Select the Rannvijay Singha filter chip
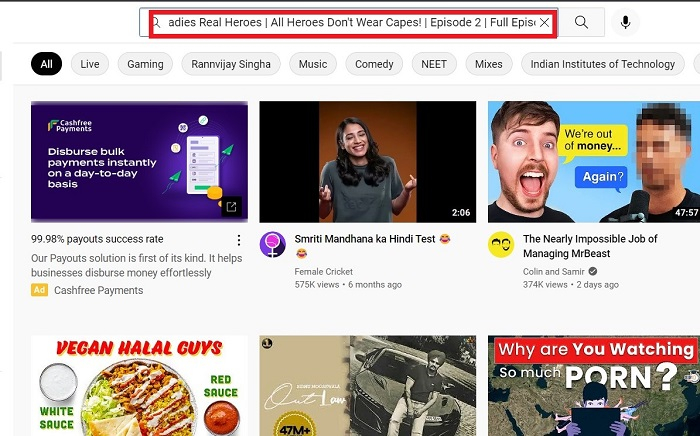 (x=231, y=64)
